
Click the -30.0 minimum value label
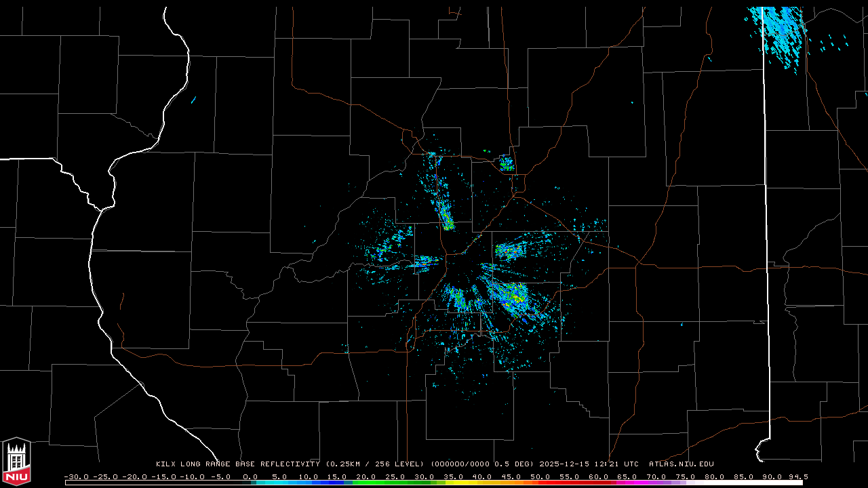coord(75,476)
